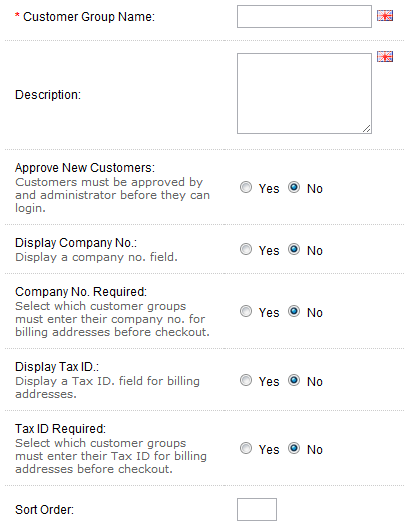The height and width of the screenshot is (528, 404).
Task: Click the Customer Group Name label
Action: click(x=89, y=17)
